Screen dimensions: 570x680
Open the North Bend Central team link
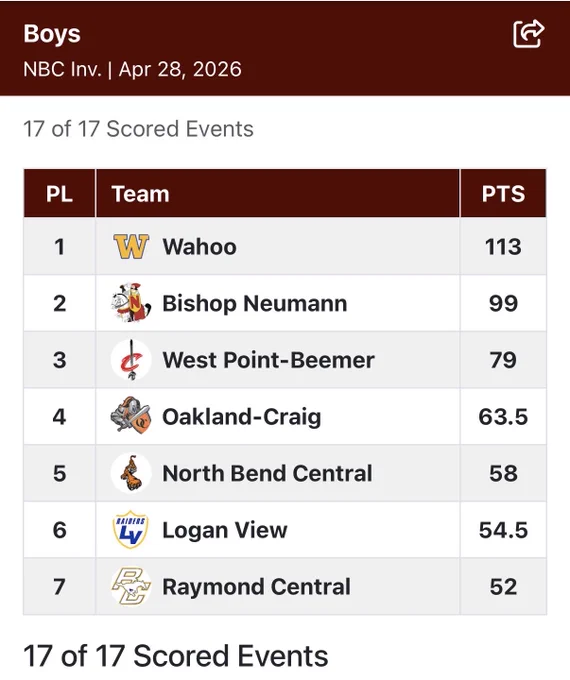[267, 473]
